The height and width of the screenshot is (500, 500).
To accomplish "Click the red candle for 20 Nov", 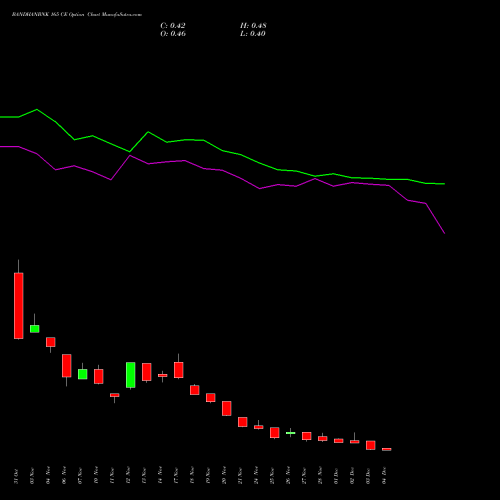I will pos(227,408).
